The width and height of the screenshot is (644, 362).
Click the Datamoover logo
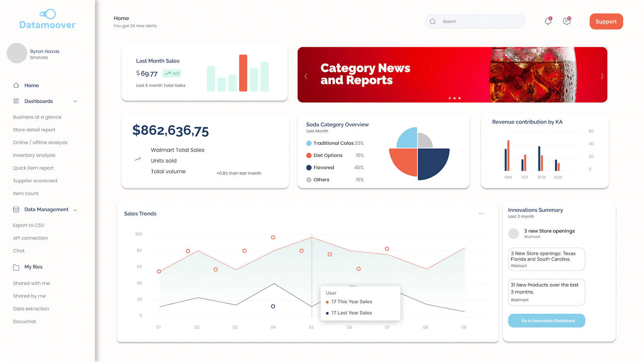click(x=47, y=19)
